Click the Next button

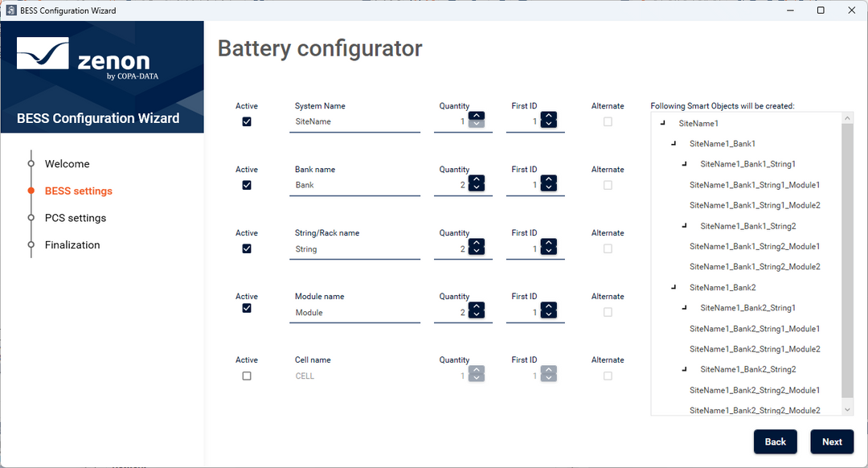(832, 441)
